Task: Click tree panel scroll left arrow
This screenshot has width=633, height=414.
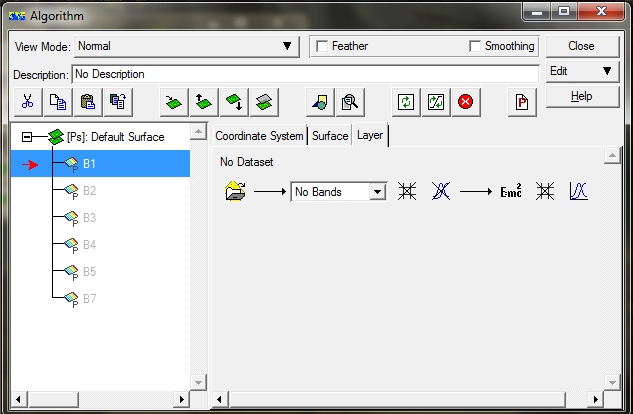Action: tap(19, 399)
